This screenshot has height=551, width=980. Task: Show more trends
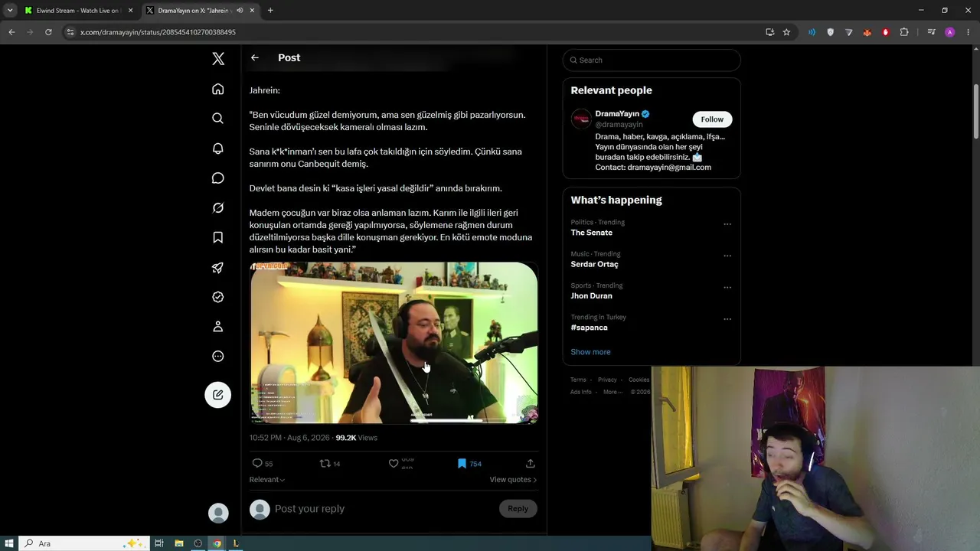click(x=590, y=352)
